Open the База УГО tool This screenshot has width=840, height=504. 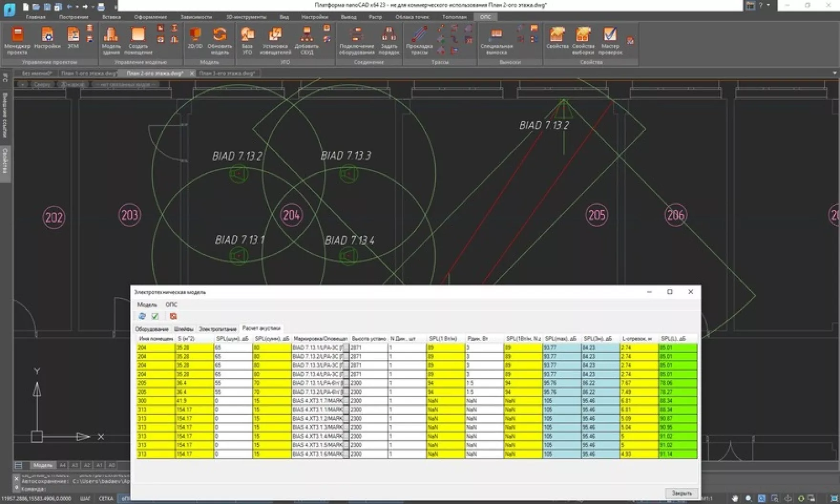(247, 39)
